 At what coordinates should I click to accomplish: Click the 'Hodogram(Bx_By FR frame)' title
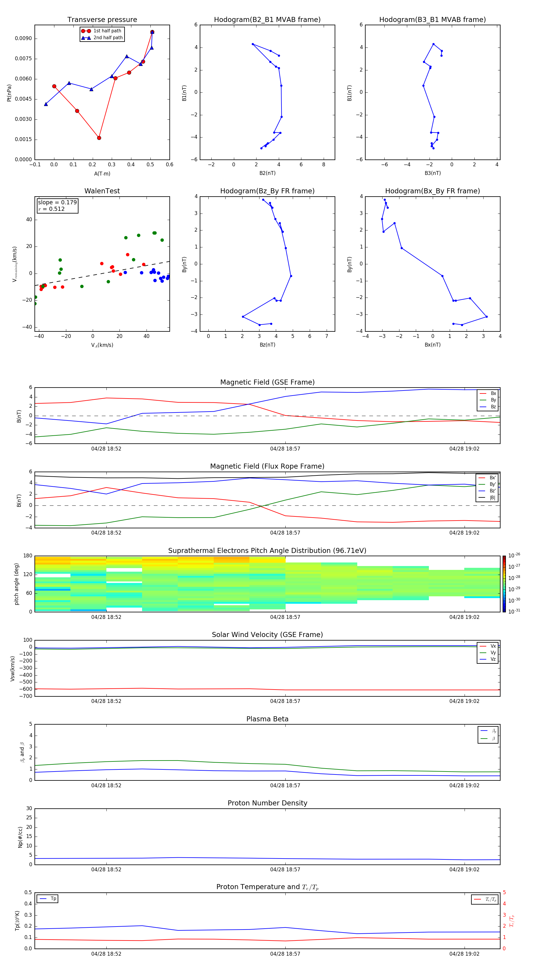[x=432, y=191]
